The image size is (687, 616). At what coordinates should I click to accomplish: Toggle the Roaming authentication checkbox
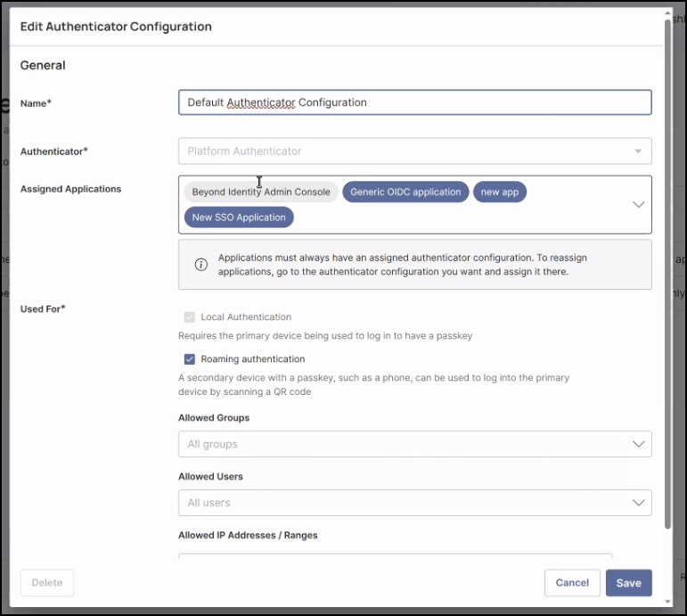pos(190,359)
